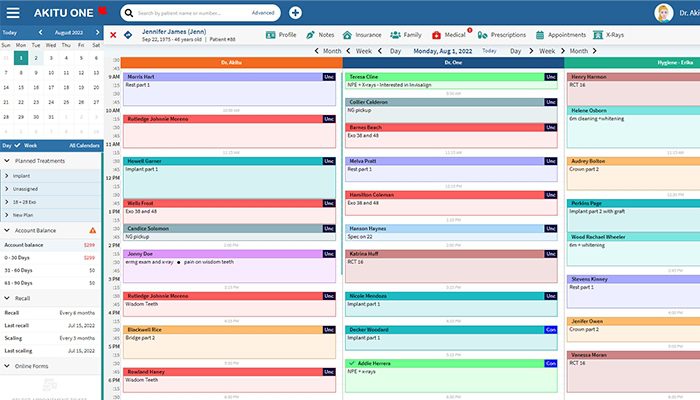700x400 pixels.
Task: Collapse the Account Balance section
Action: coord(7,230)
